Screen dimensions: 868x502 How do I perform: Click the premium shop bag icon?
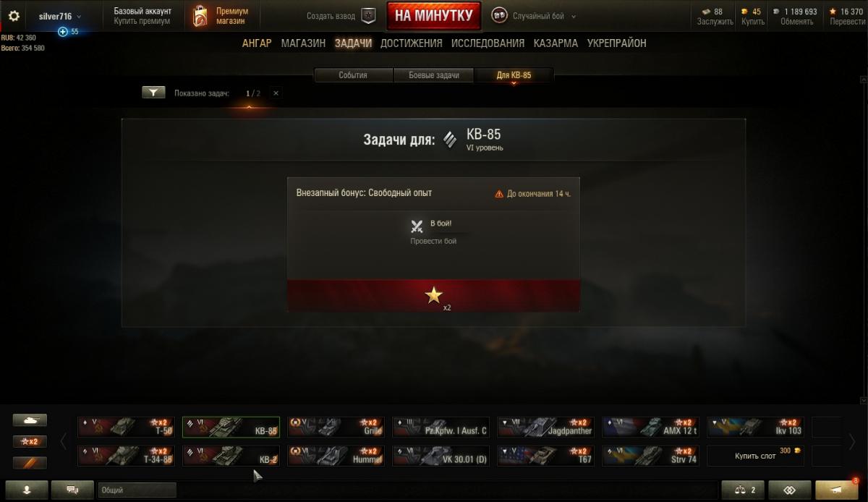point(200,16)
